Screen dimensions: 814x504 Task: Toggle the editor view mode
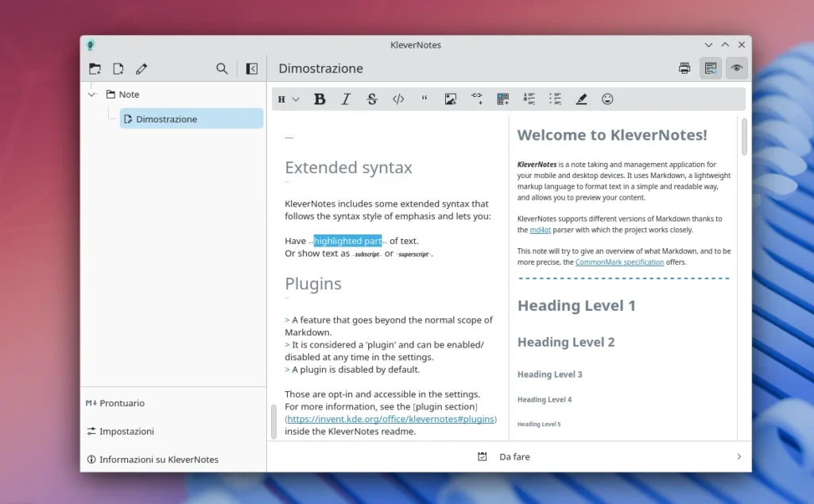pos(710,68)
